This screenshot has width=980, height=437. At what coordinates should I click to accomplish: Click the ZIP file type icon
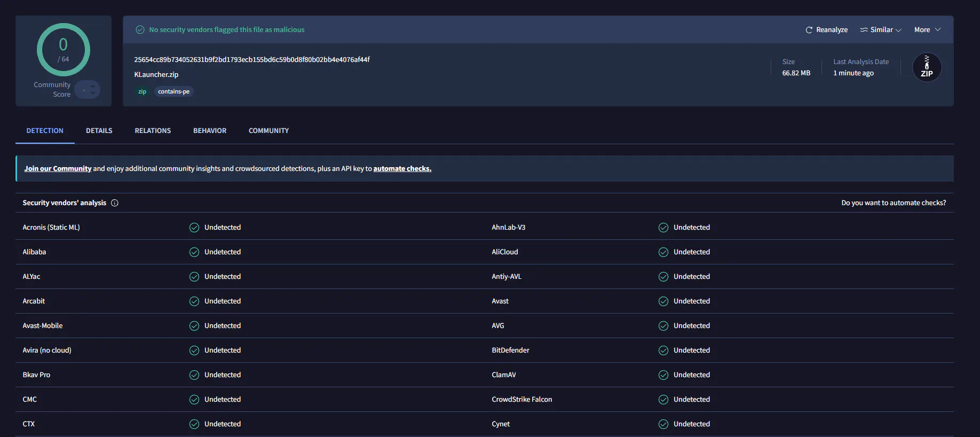(x=927, y=67)
